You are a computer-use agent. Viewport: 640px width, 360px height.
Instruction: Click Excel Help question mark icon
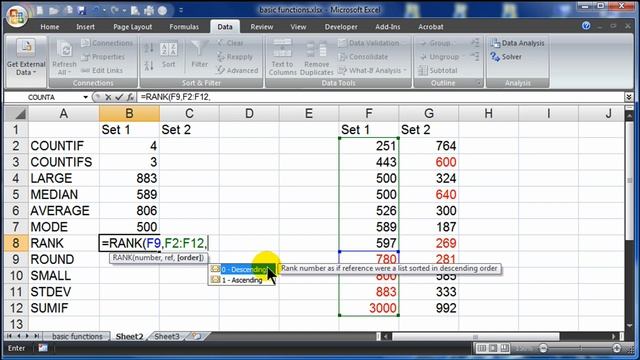tap(586, 26)
